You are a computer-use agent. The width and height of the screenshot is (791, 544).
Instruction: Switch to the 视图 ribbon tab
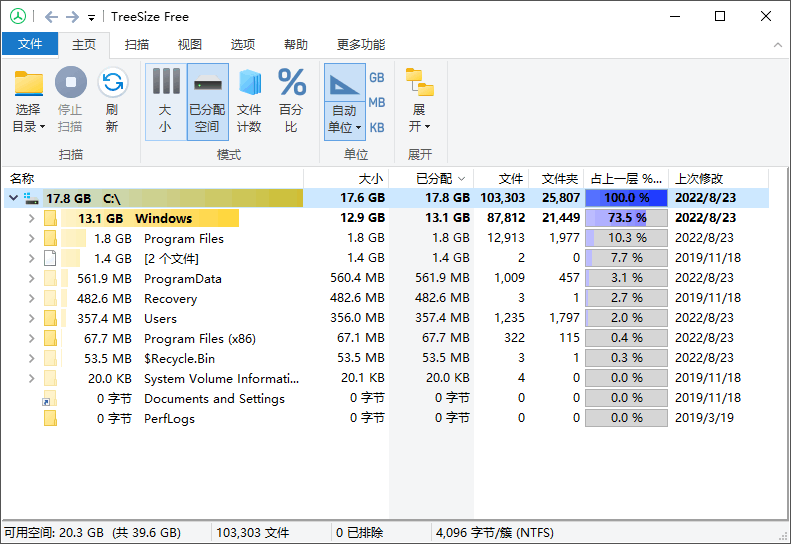click(190, 44)
